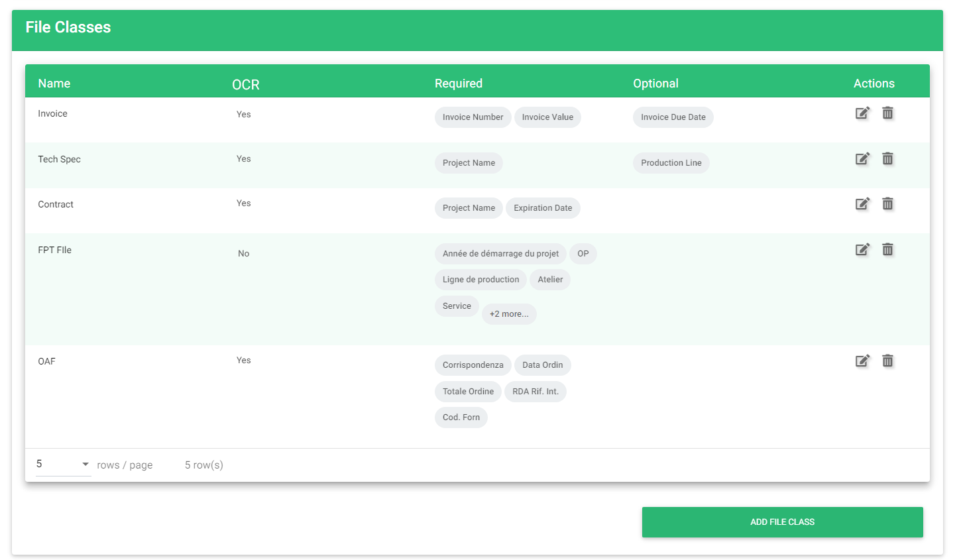
Task: Click the 'No' OCR value for FPT FIle
Action: point(244,254)
